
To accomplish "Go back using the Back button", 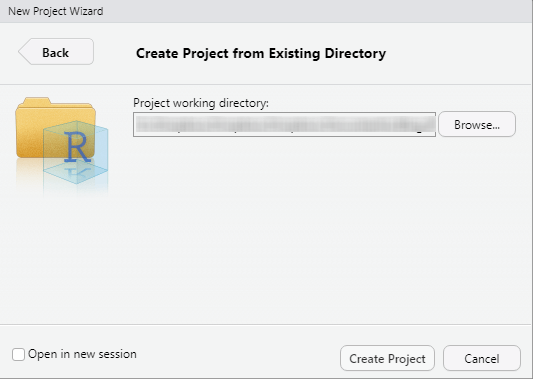I will 56,52.
